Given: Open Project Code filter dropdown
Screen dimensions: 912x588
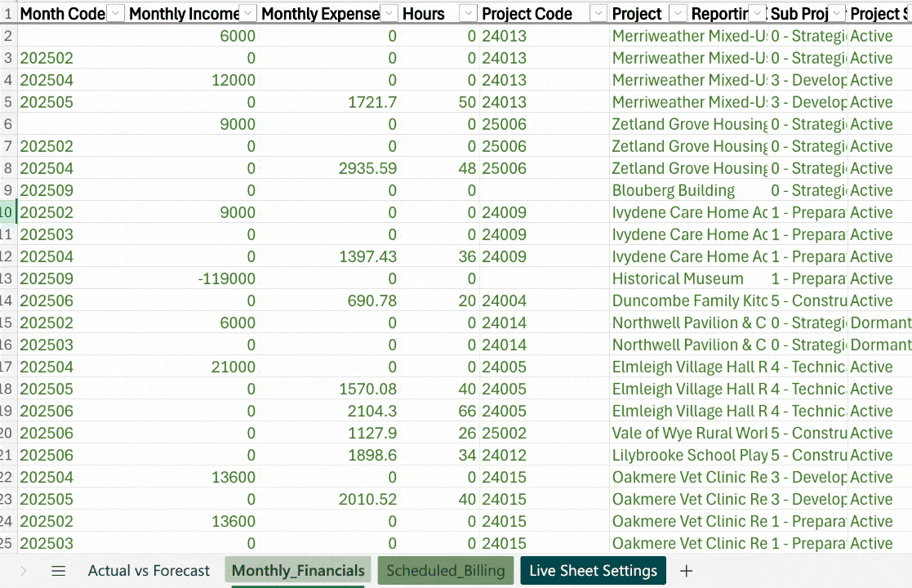Looking at the screenshot, I should pos(598,13).
